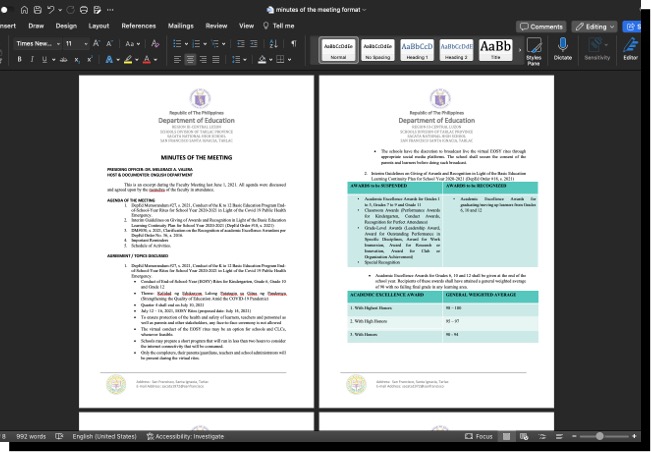Image resolution: width=651 pixels, height=452 pixels.
Task: Show or hide paragraph marks
Action: (294, 44)
